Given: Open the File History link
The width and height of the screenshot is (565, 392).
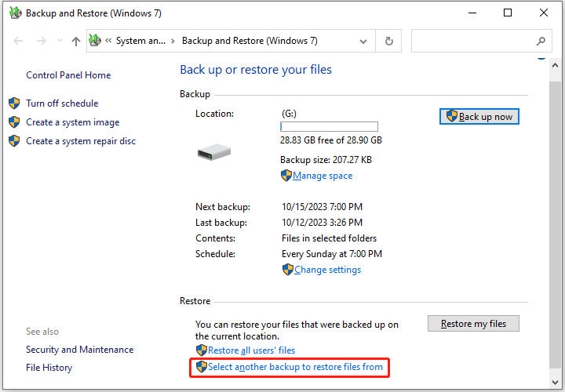Looking at the screenshot, I should pos(49,368).
